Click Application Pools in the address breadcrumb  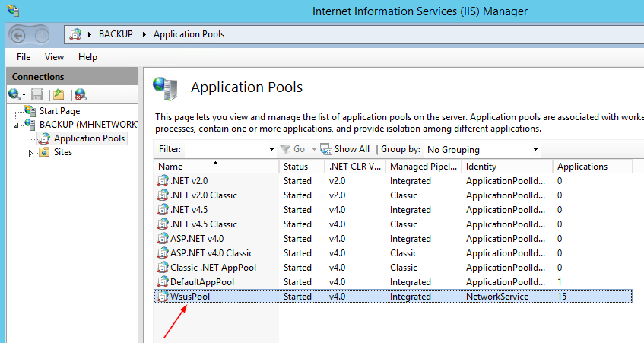pyautogui.click(x=189, y=34)
